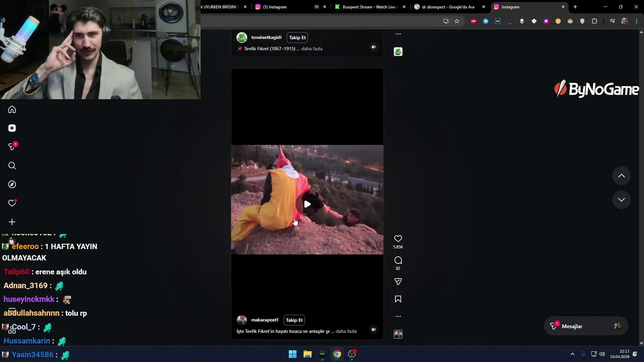The width and height of the screenshot is (644, 362).
Task: Follow makarapost1 via Takip Et
Action: [294, 320]
